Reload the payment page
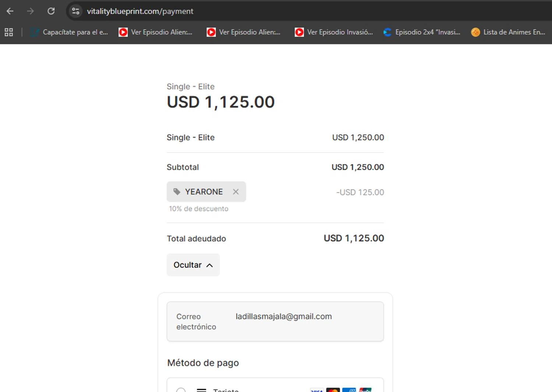552x392 pixels. [51, 11]
